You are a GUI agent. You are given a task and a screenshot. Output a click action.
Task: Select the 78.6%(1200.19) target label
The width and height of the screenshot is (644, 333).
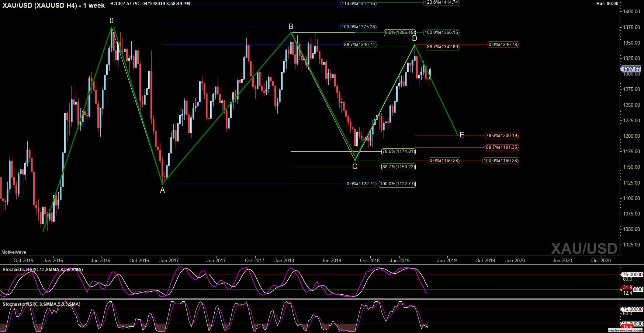pos(502,136)
